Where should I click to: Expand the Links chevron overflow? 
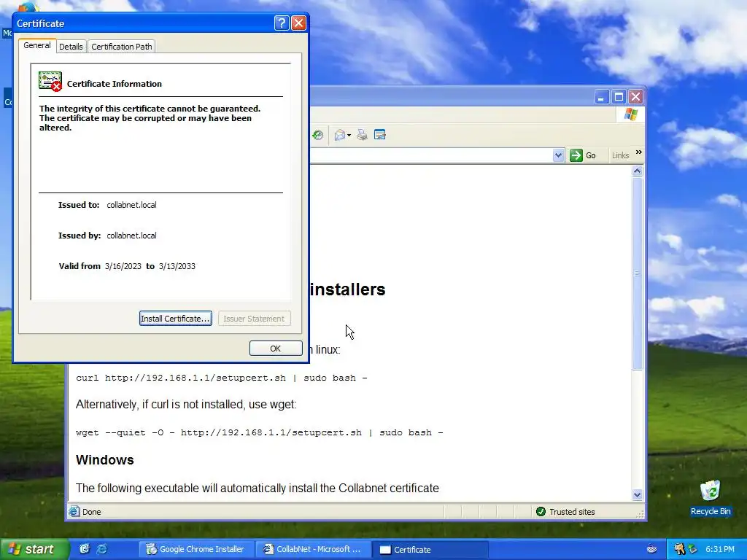pyautogui.click(x=639, y=152)
